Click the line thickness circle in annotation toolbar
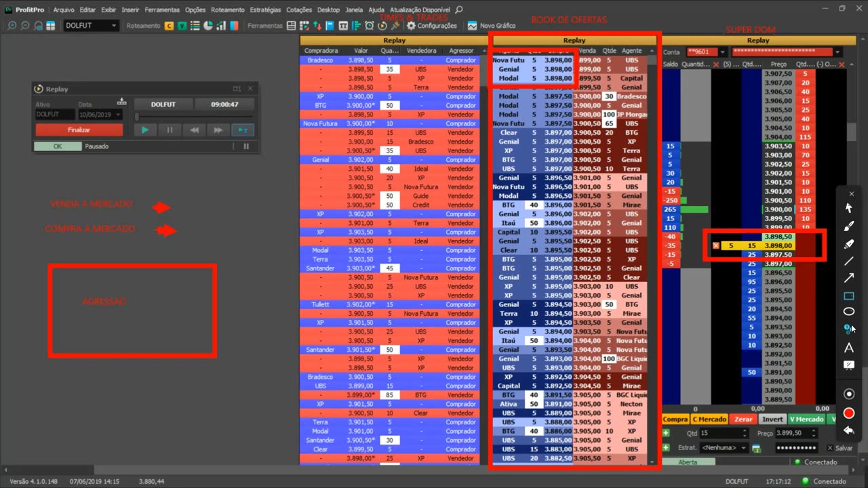868x488 pixels. pyautogui.click(x=848, y=394)
